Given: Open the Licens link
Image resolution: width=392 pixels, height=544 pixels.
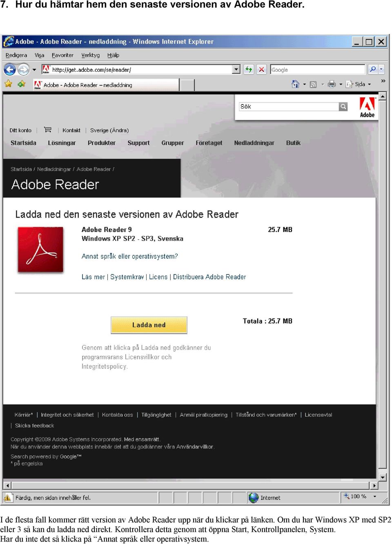Looking at the screenshot, I should 158,277.
